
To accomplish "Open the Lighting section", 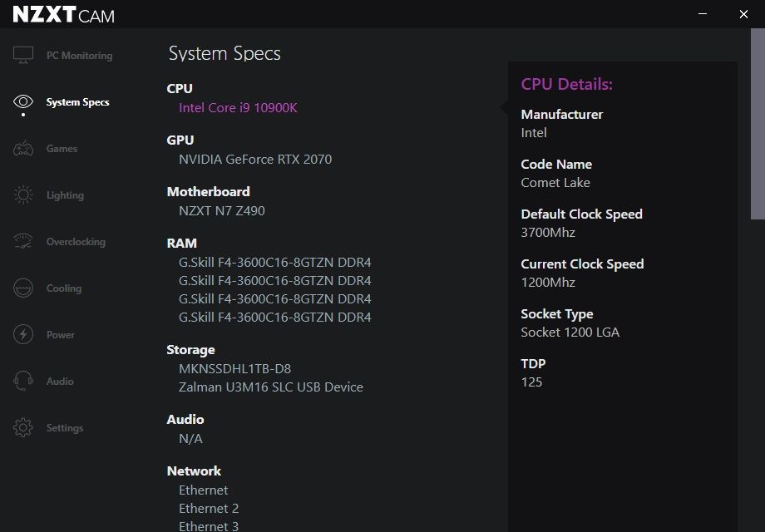I will click(x=65, y=195).
